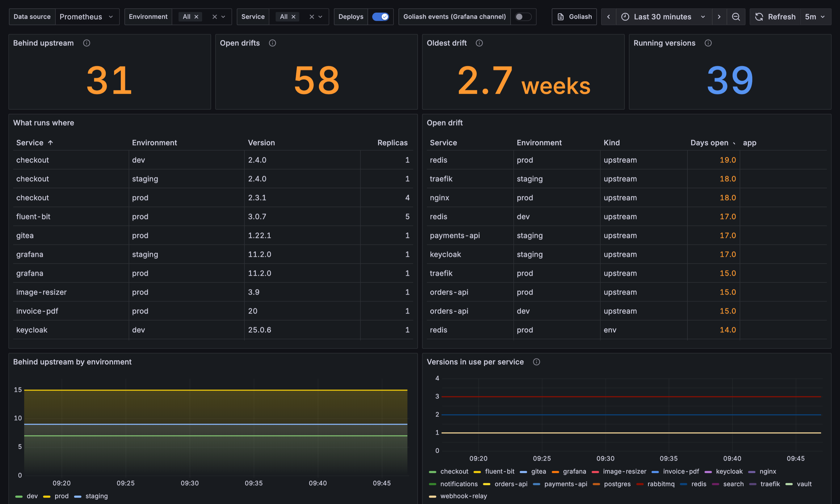Sort Open drift by Days open

(709, 143)
